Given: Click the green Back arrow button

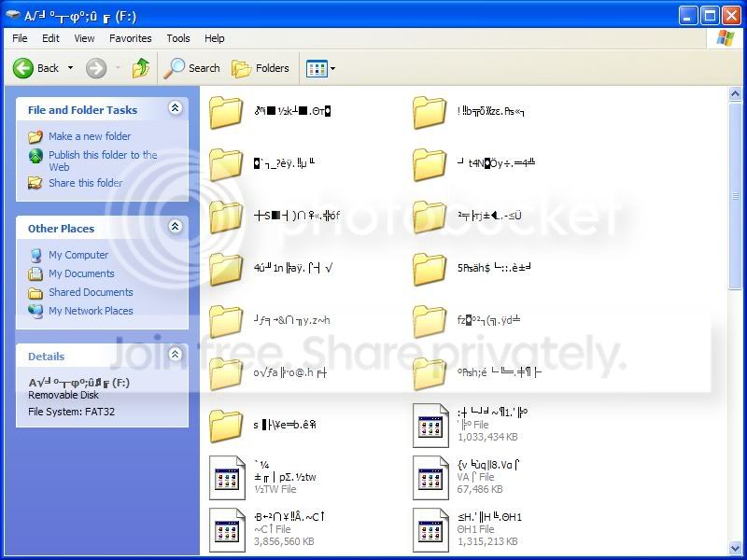Looking at the screenshot, I should 22,68.
